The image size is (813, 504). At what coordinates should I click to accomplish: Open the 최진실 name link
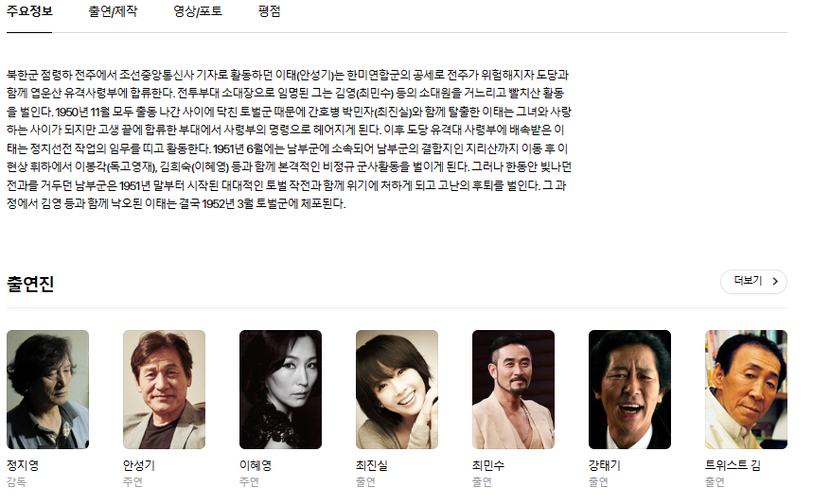(x=372, y=465)
